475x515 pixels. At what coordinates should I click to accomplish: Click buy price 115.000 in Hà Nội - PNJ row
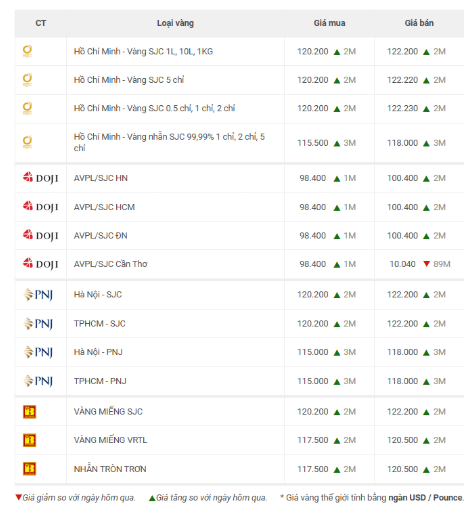[313, 352]
